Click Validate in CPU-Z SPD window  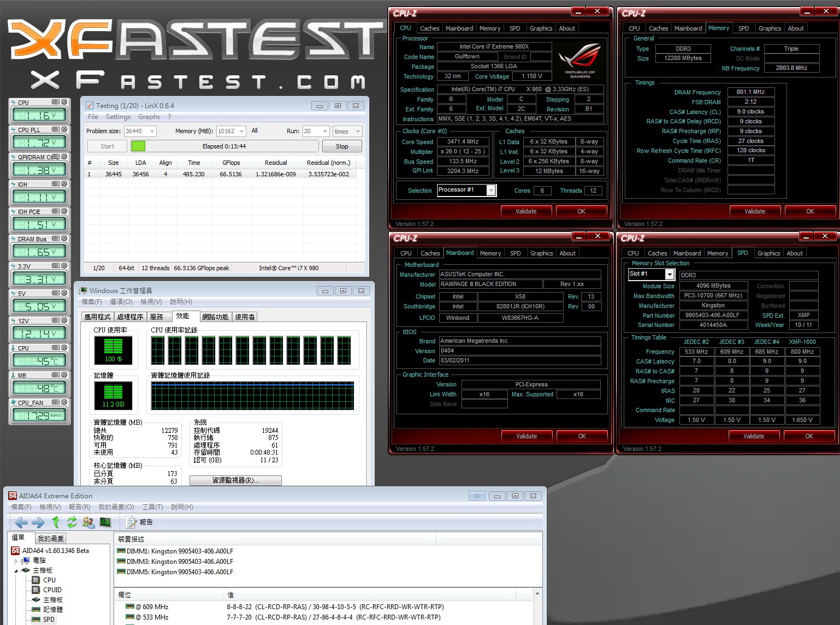[x=754, y=436]
